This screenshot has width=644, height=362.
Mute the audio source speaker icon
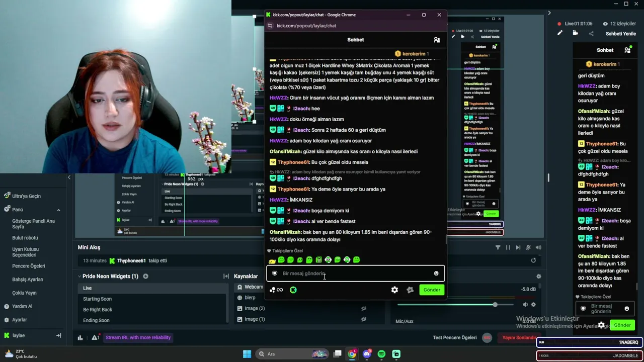(x=525, y=305)
